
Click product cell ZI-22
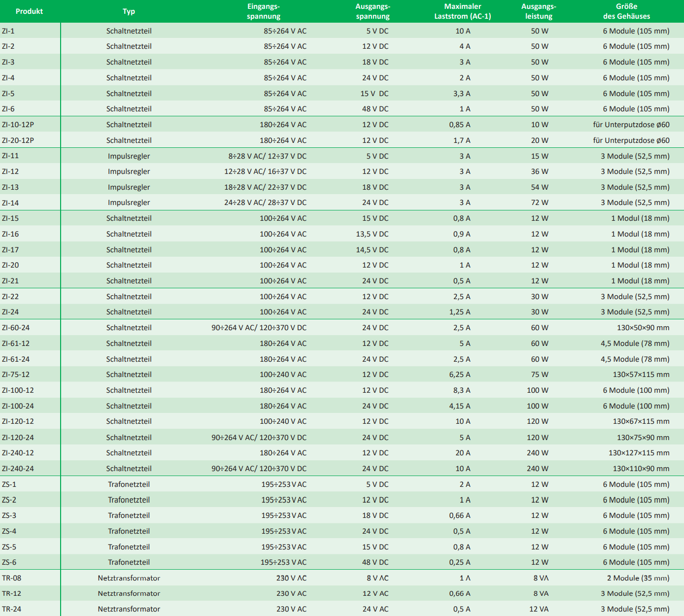10,297
